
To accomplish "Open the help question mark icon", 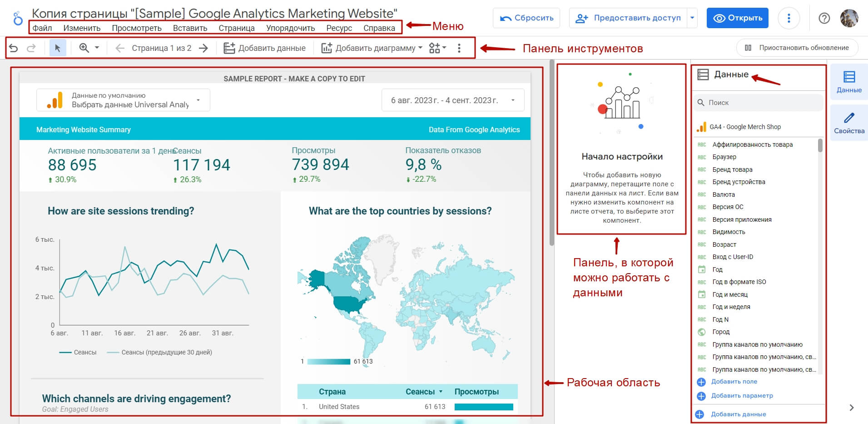I will pos(824,18).
